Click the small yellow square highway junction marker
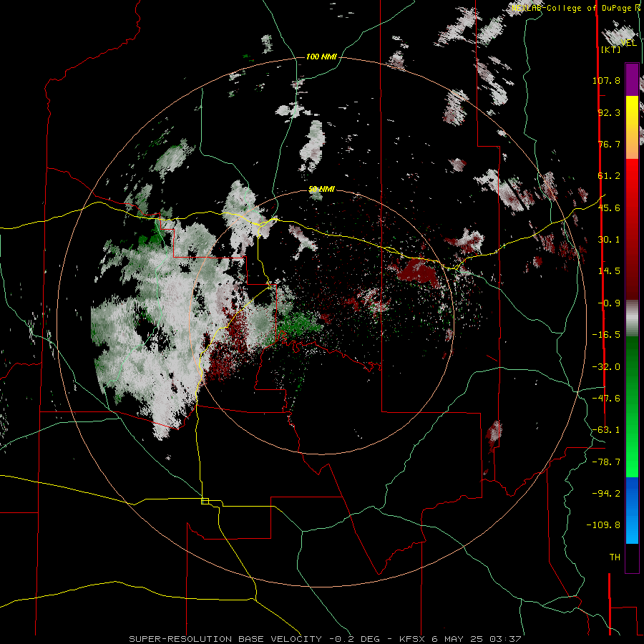Image resolution: width=644 pixels, height=644 pixels. [x=205, y=501]
